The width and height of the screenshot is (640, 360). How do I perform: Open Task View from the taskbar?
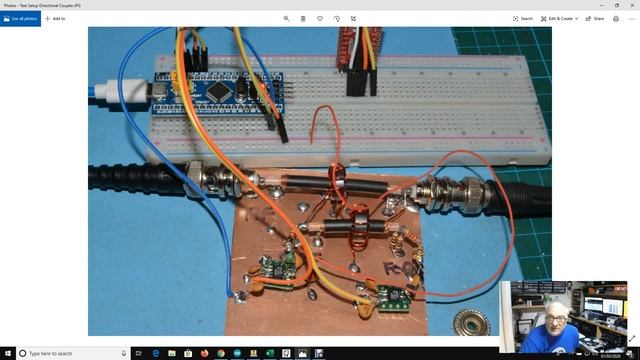(139, 353)
